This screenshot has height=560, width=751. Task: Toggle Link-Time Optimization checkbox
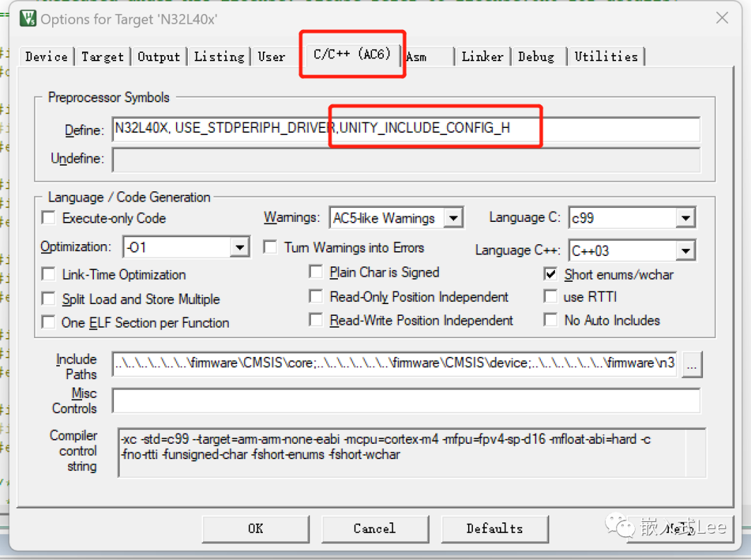point(49,274)
